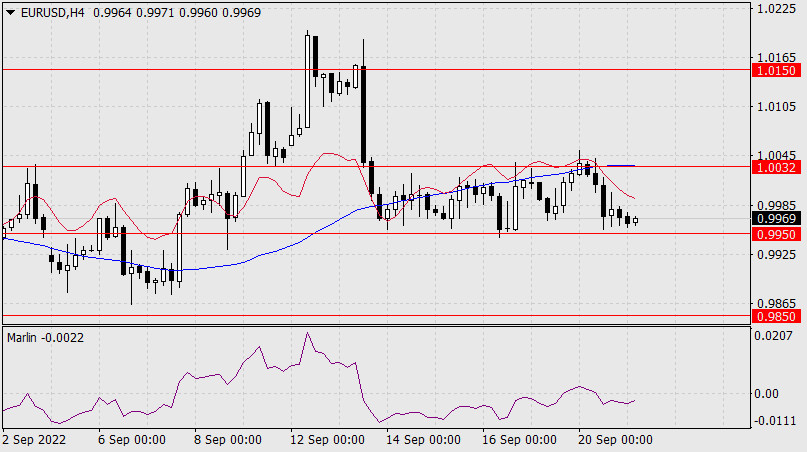
Task: Click the 0.00 Marlin scale label
Action: (770, 393)
